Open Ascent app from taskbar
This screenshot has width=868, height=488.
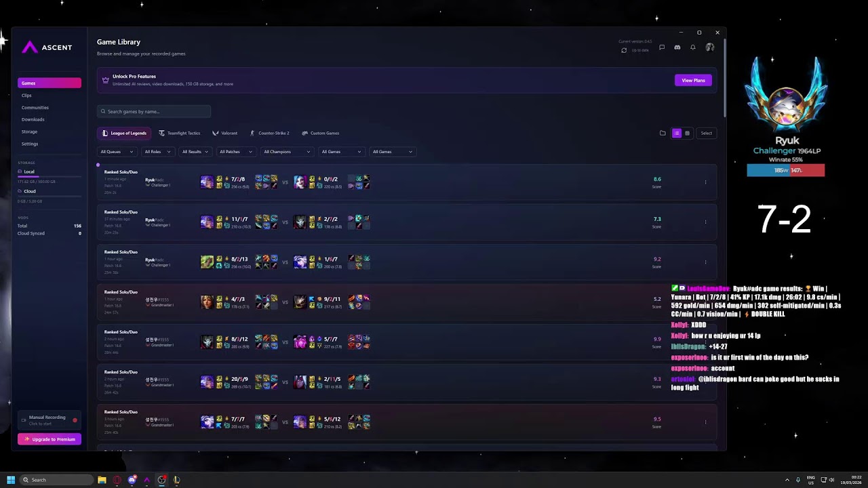point(146,480)
